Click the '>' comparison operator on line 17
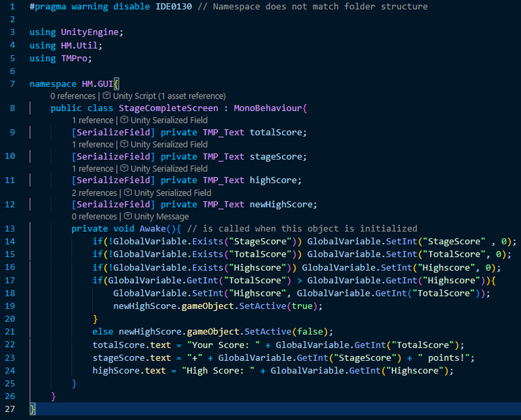521x420 pixels. (x=299, y=280)
